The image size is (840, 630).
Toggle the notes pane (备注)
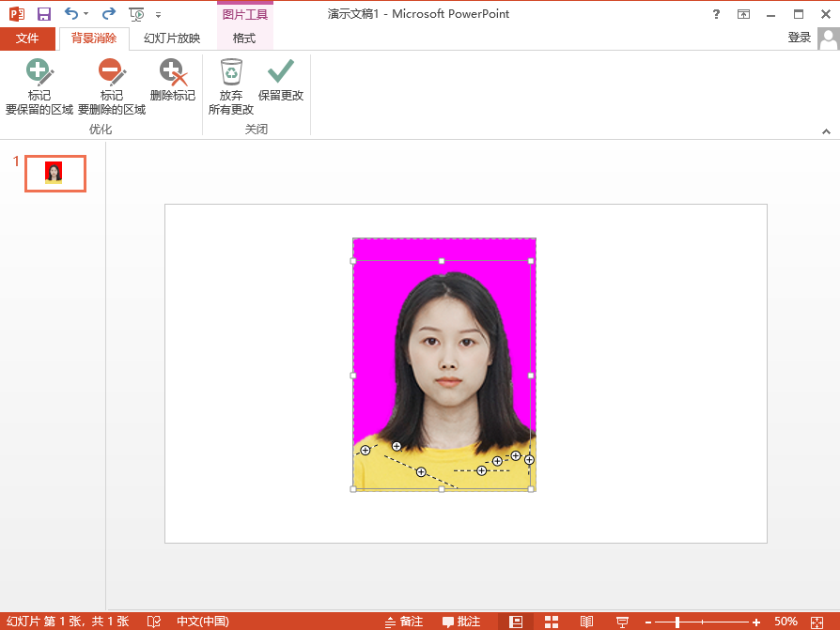click(404, 622)
